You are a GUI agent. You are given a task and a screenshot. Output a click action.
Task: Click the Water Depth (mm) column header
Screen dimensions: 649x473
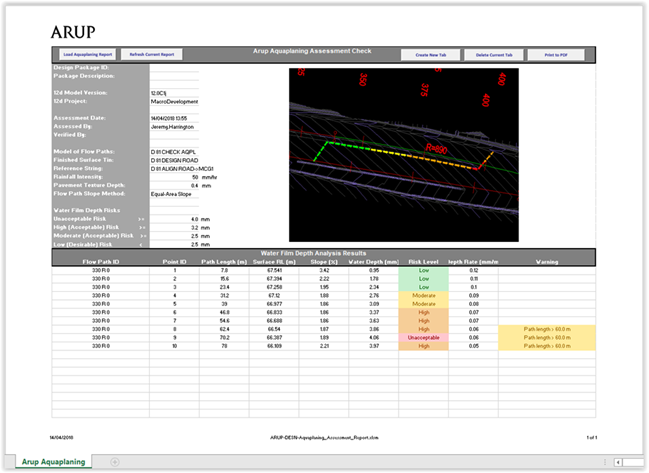373,262
